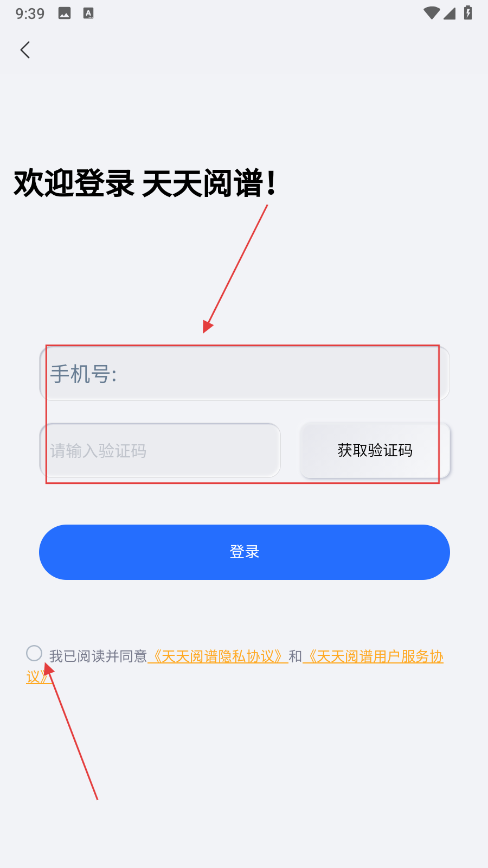Focus the 手机号 phone number field
Viewport: 488px width, 868px height.
point(245,373)
